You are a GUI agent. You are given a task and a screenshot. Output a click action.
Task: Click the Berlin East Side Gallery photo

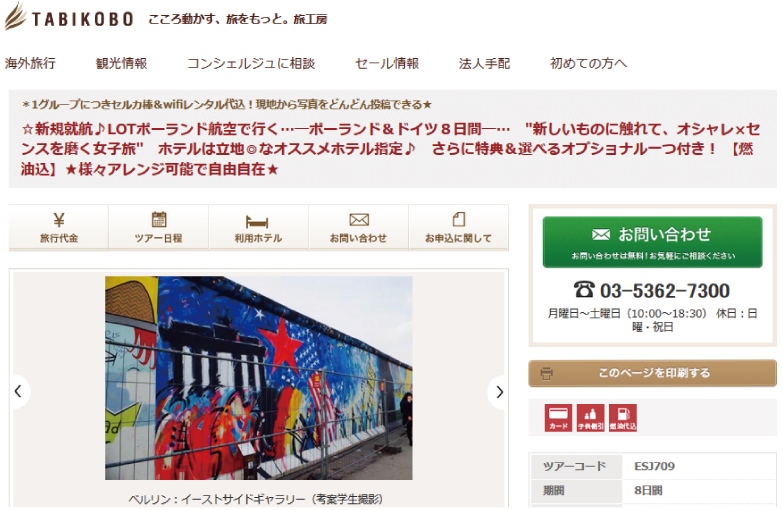[x=259, y=378]
